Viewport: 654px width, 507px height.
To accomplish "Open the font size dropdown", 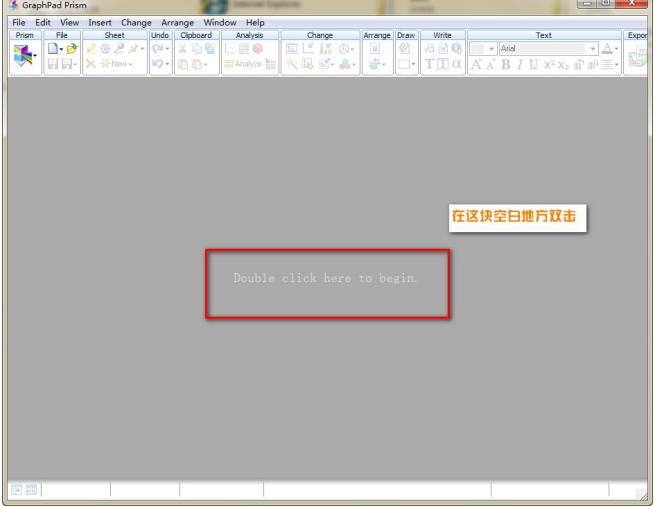I will [492, 49].
